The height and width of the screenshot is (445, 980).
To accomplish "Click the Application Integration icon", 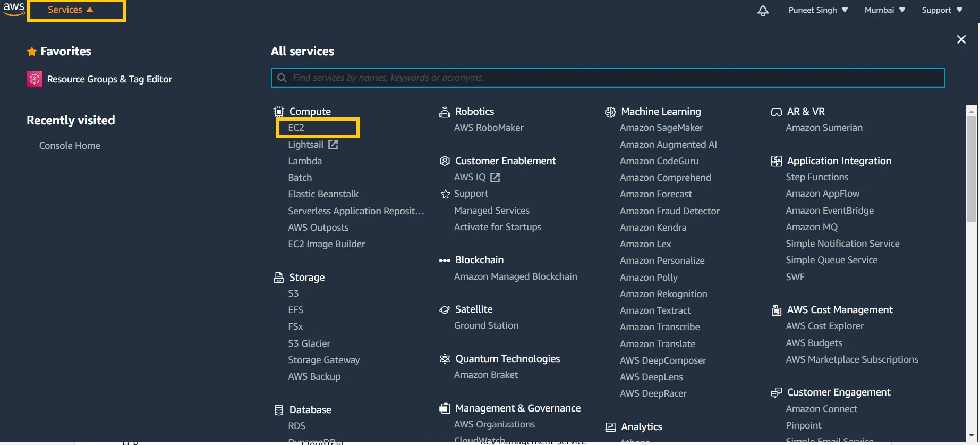I will [777, 161].
